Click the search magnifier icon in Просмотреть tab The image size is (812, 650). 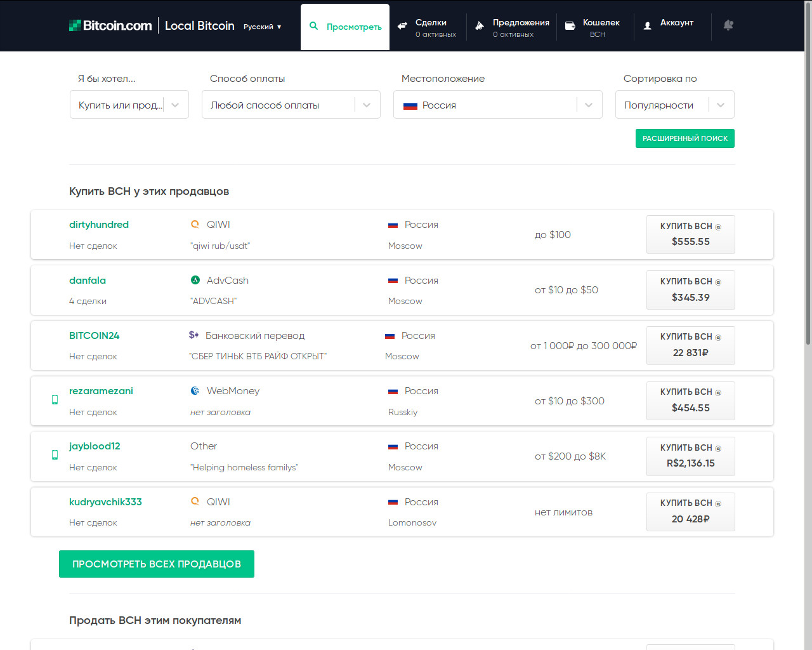pyautogui.click(x=313, y=26)
